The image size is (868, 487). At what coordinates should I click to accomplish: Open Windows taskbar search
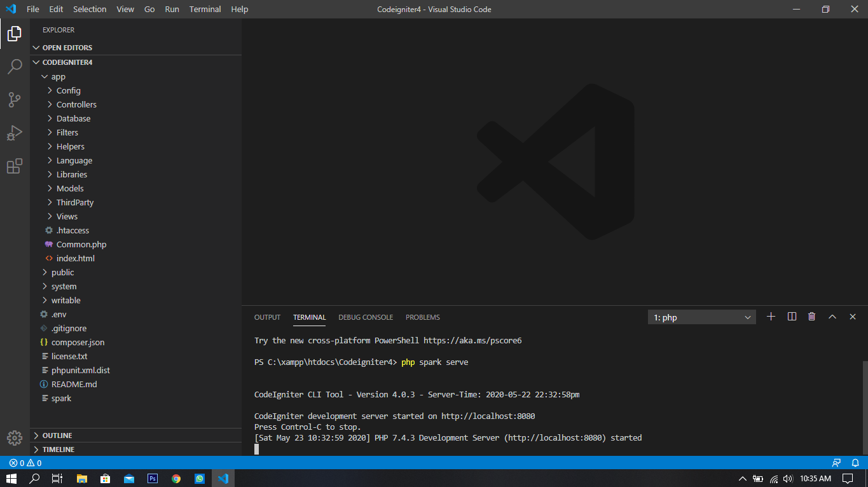tap(34, 479)
